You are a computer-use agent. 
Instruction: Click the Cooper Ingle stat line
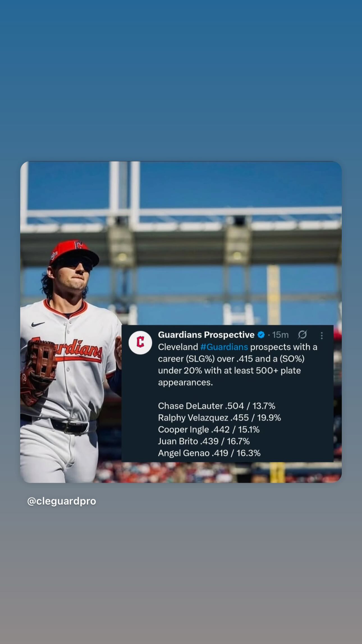click(x=209, y=429)
